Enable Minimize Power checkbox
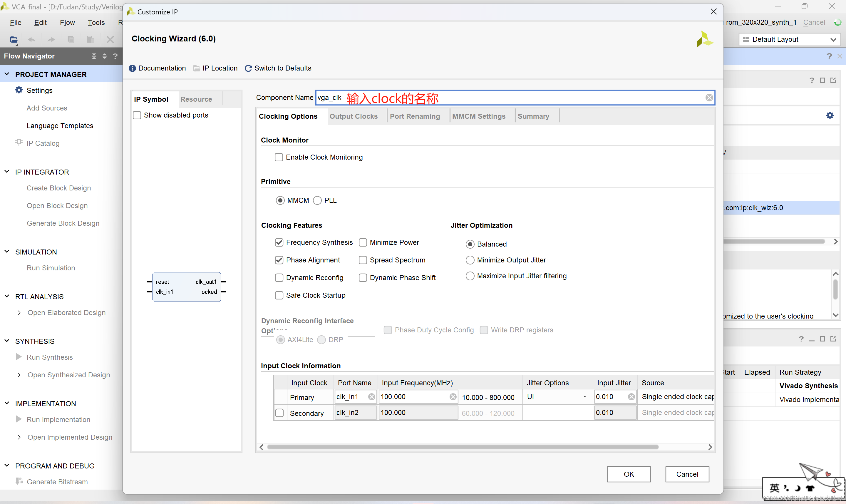 pyautogui.click(x=363, y=242)
